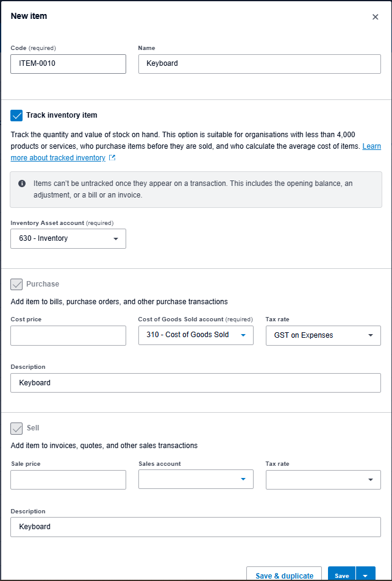Click Save & duplicate button
392x581 pixels.
[x=284, y=575]
